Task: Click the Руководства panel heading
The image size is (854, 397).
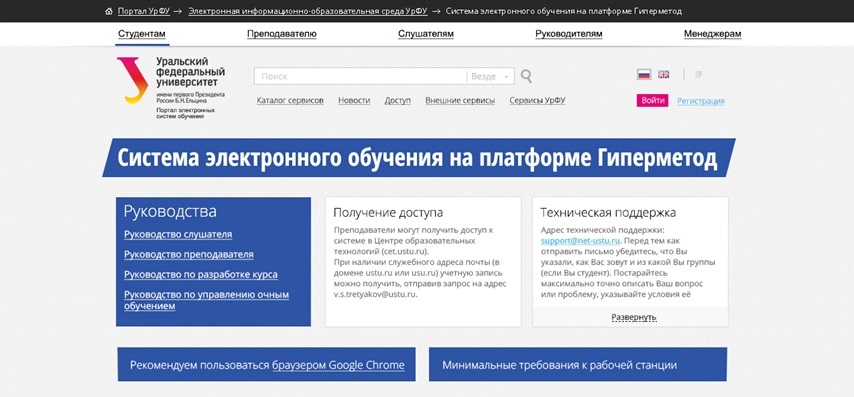Action: [170, 211]
